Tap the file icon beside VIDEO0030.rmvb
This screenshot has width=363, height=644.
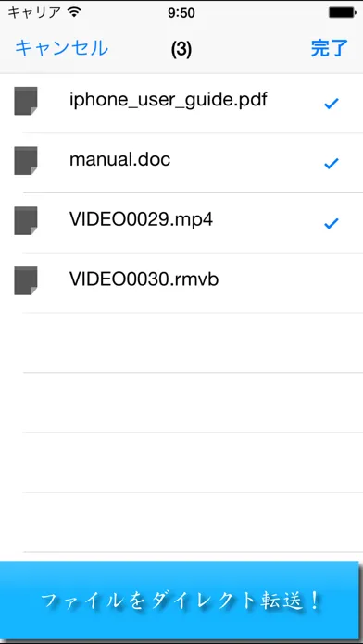(26, 280)
